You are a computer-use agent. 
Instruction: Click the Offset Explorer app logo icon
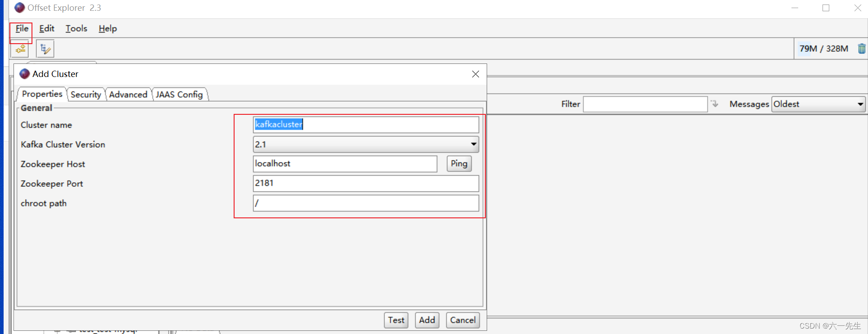[20, 8]
